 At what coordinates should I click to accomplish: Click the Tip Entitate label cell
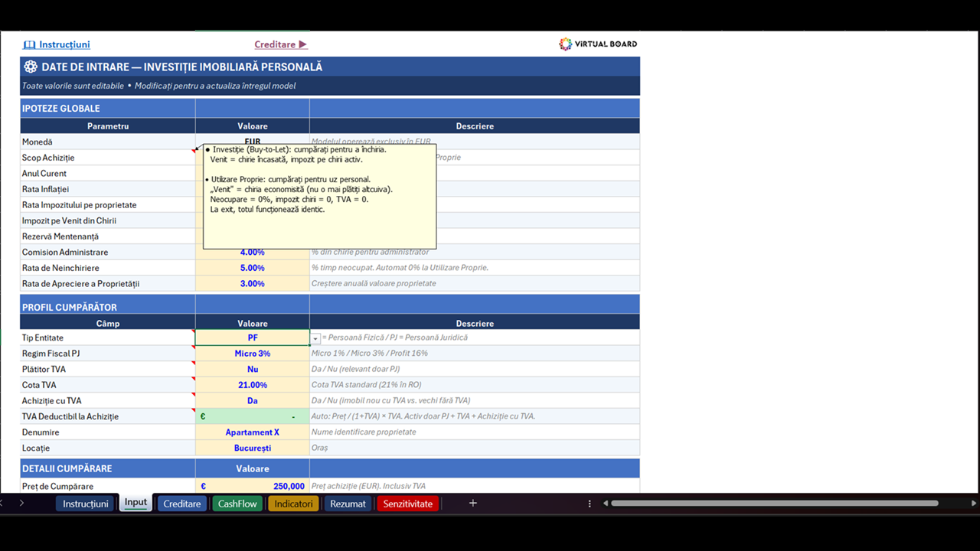click(x=108, y=337)
